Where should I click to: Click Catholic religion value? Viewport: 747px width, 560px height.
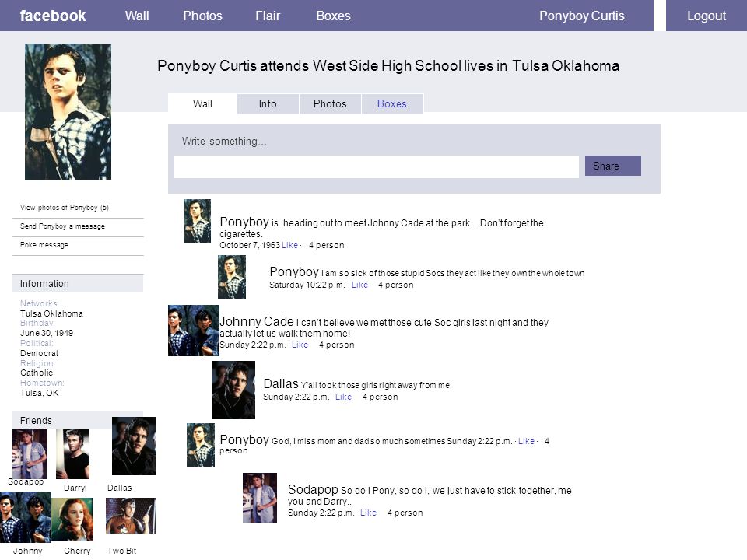point(37,373)
